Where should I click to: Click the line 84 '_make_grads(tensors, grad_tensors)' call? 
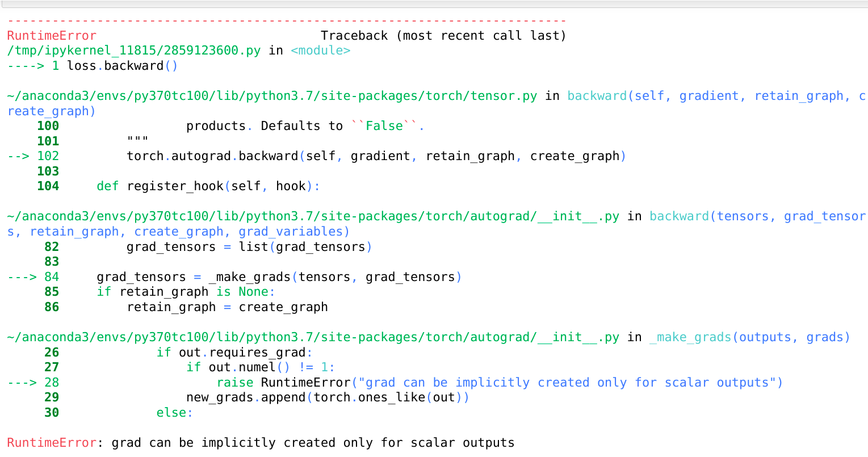(x=335, y=277)
